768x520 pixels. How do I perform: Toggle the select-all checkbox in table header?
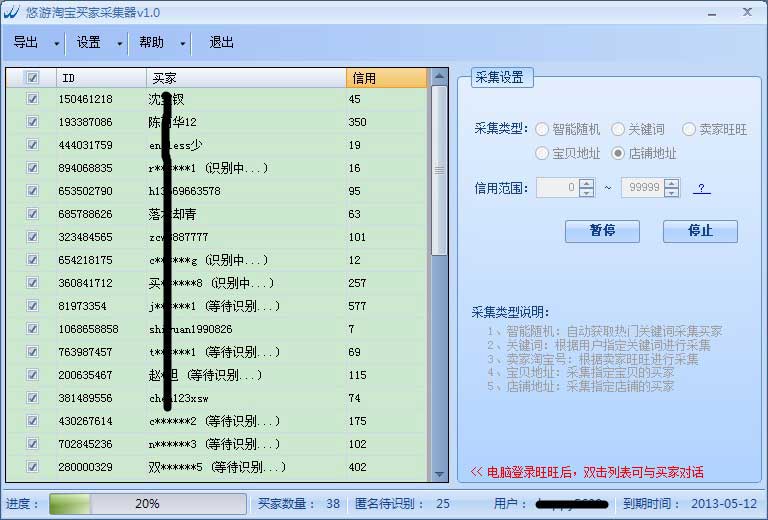coord(32,77)
